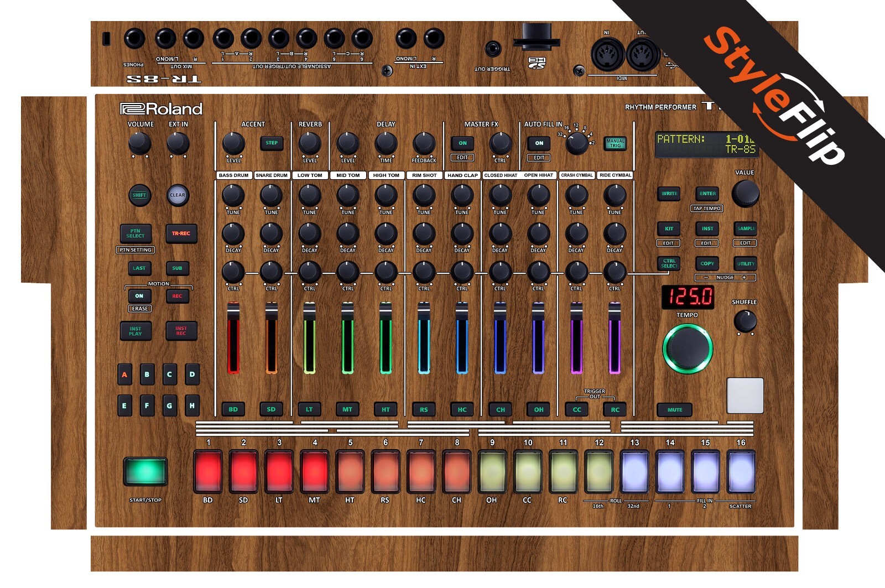Click the EXT IN knob
The image size is (885, 588).
(x=178, y=143)
